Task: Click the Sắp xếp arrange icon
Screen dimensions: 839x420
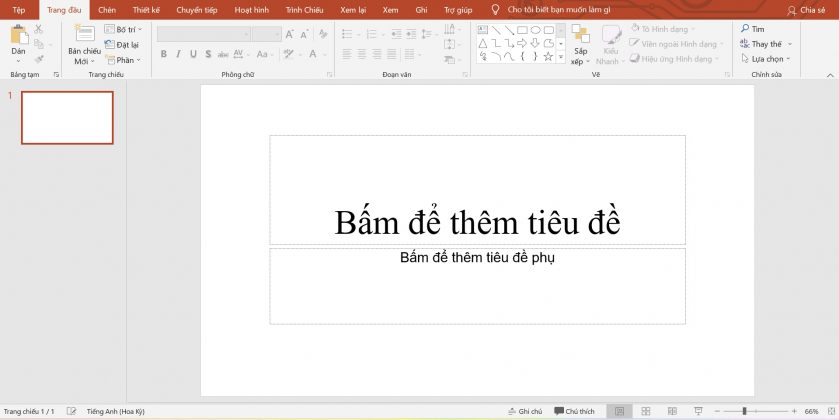Action: click(580, 36)
